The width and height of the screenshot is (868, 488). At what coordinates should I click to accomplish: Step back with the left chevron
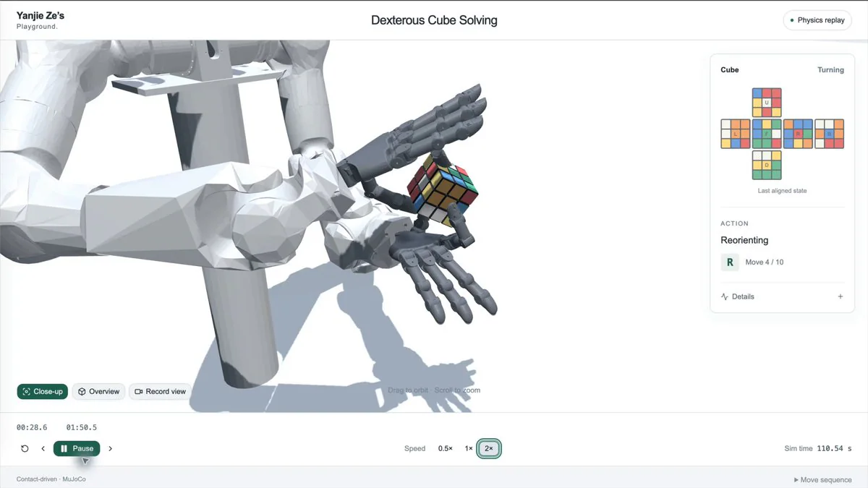pyautogui.click(x=43, y=448)
